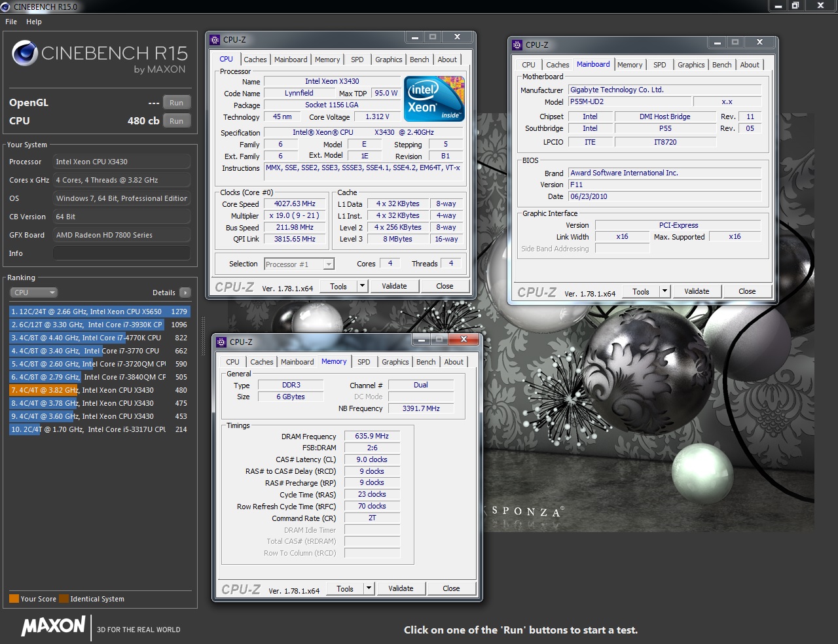Select Caches tab in CPU-Z Memory window
838x644 pixels.
point(262,362)
